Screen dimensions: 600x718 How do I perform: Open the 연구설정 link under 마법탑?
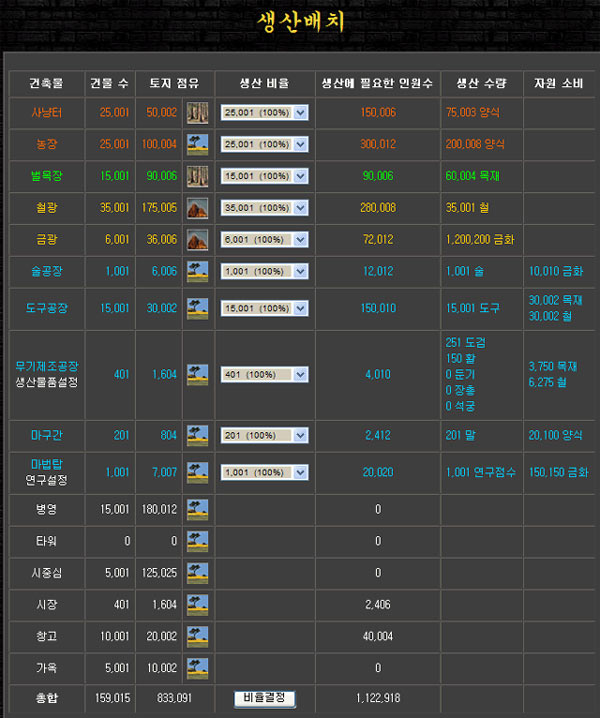47,480
